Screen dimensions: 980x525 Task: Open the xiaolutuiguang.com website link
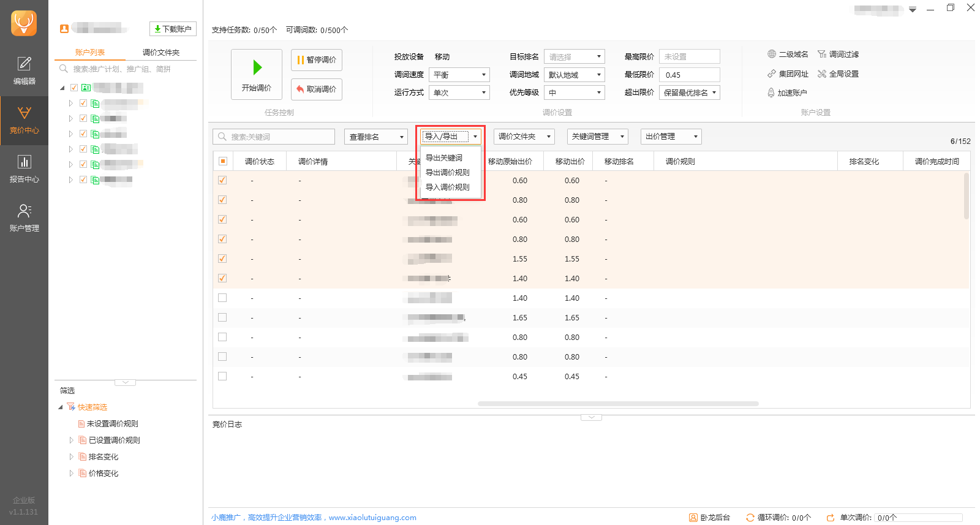[372, 518]
